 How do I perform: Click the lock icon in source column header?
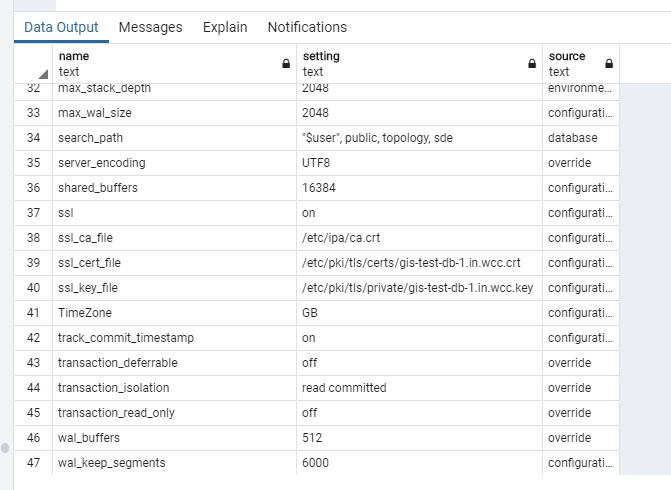click(609, 63)
